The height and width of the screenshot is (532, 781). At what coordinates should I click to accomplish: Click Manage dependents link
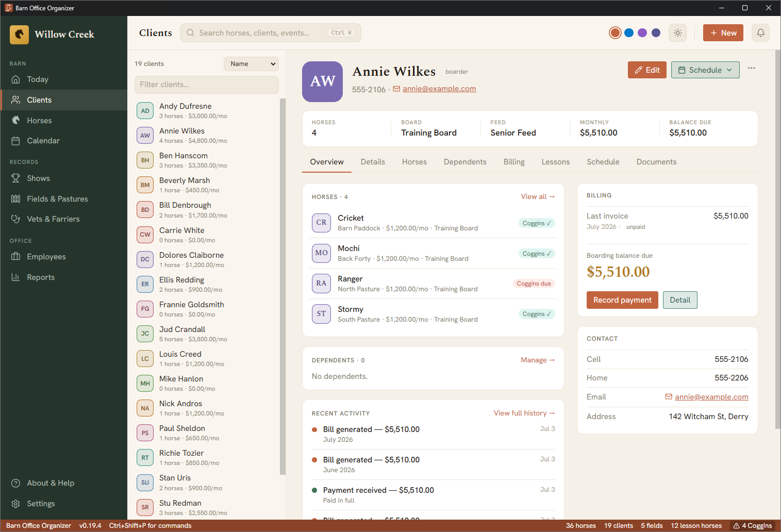[x=538, y=360]
